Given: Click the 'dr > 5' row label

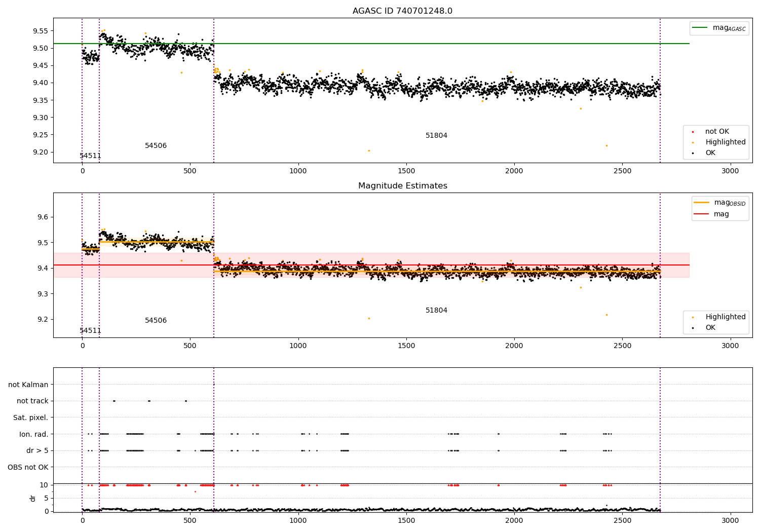Looking at the screenshot, I should point(37,451).
